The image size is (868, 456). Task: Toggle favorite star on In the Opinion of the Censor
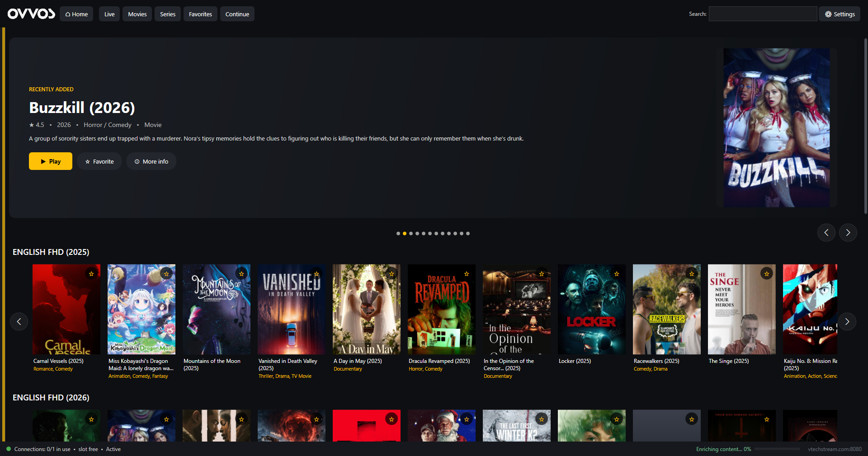click(542, 274)
